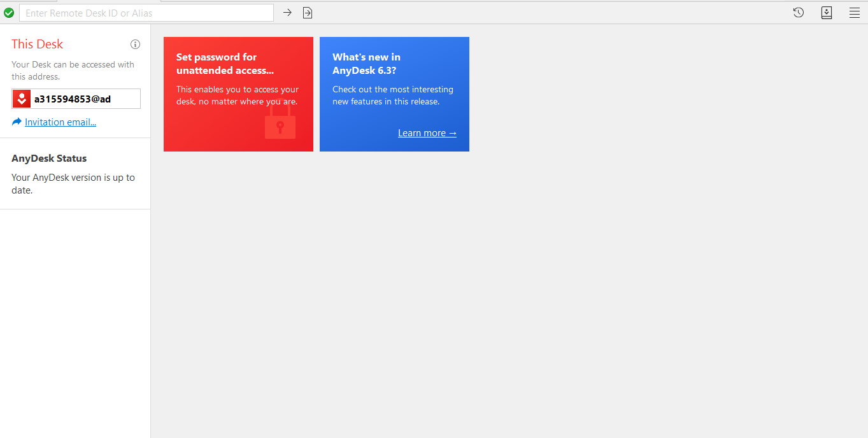Click the This Desk heading
The width and height of the screenshot is (868, 438).
[38, 44]
